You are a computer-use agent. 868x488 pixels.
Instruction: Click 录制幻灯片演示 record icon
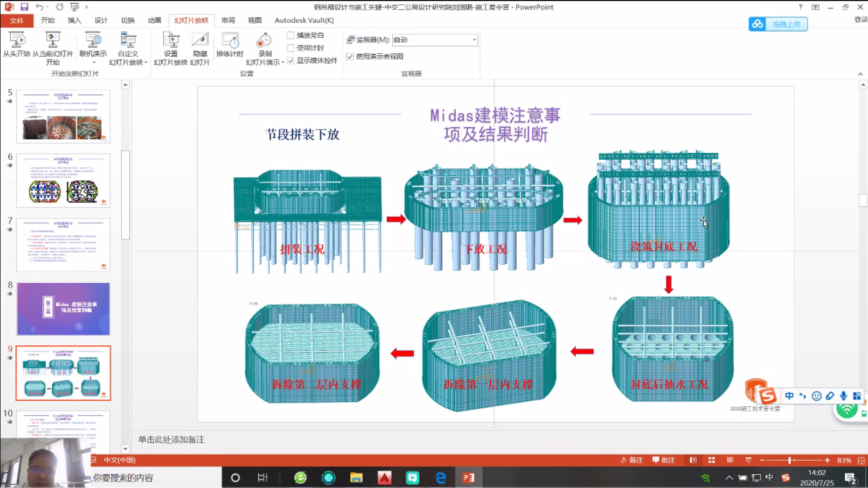pos(264,40)
